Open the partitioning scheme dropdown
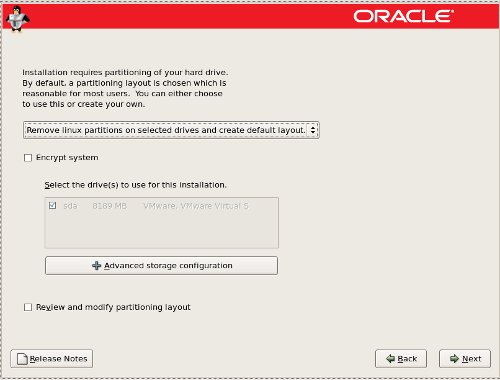500x380 pixels. coord(171,130)
